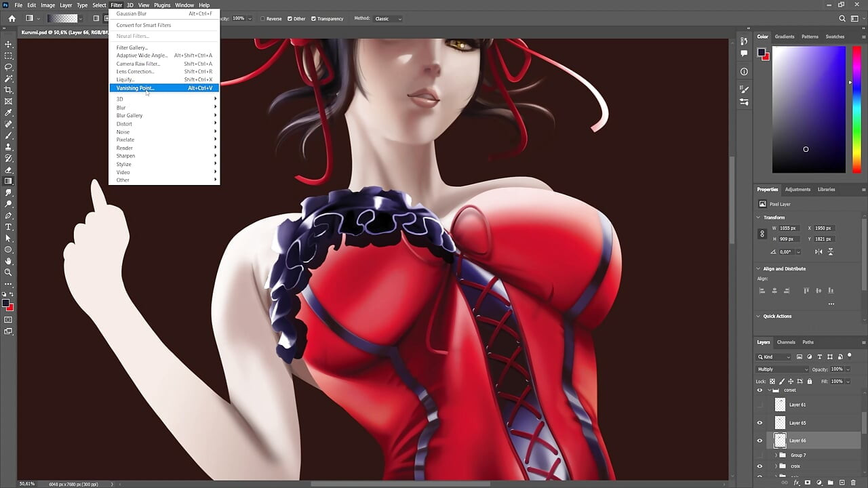Screen dimensions: 868x488
Task: Open the Multiply blend mode dropdown
Action: [783, 369]
